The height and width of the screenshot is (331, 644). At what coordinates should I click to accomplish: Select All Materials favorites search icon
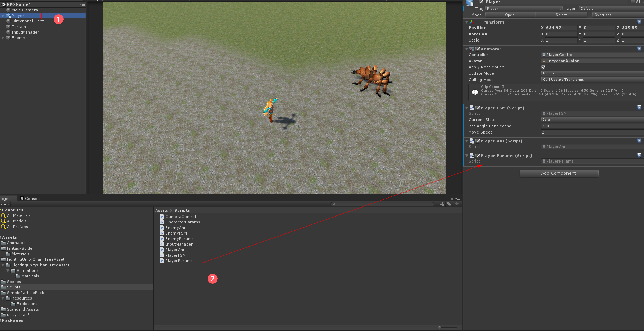point(3,215)
